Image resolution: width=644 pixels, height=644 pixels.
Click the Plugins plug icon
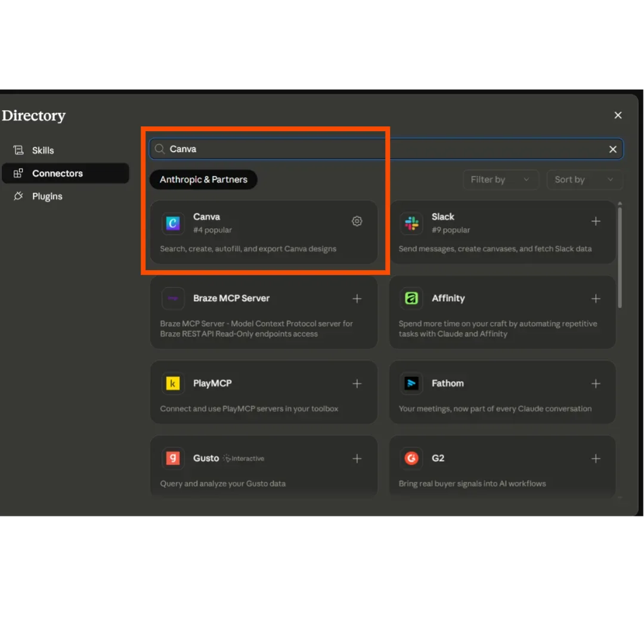click(18, 196)
